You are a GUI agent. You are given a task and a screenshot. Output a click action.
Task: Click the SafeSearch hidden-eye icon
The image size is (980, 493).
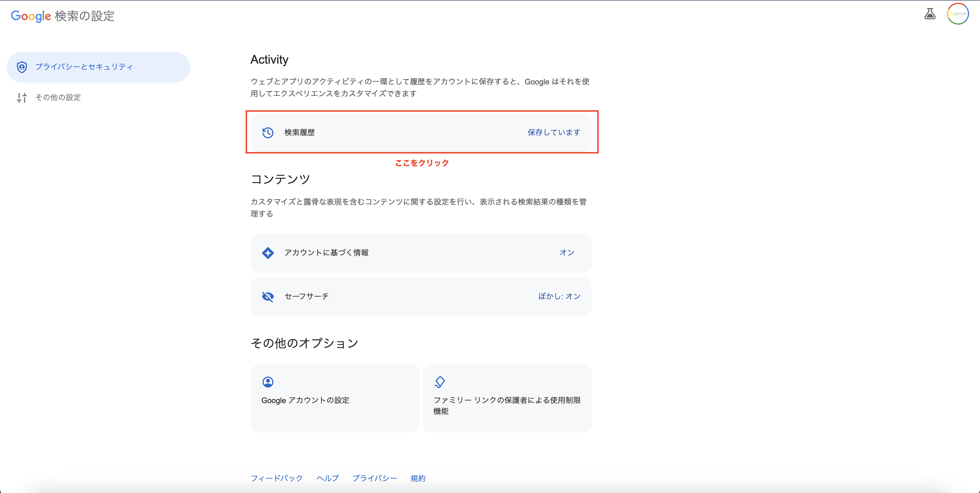(268, 297)
